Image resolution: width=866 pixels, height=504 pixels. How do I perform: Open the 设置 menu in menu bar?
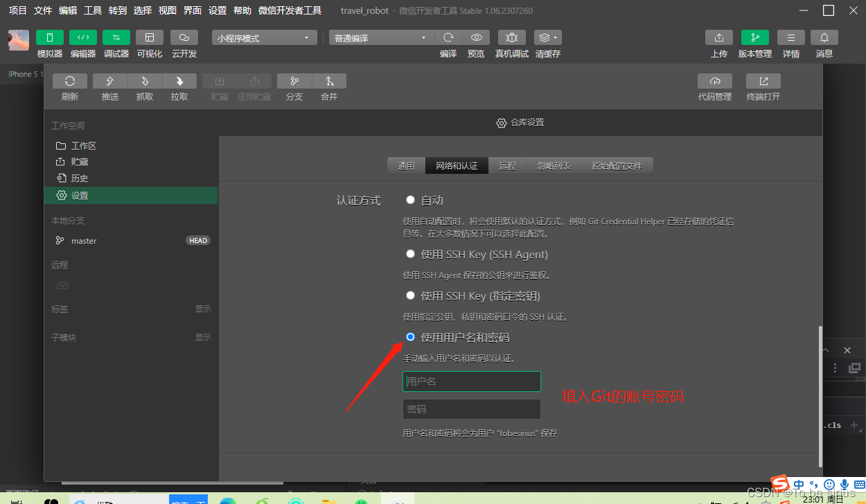(218, 10)
